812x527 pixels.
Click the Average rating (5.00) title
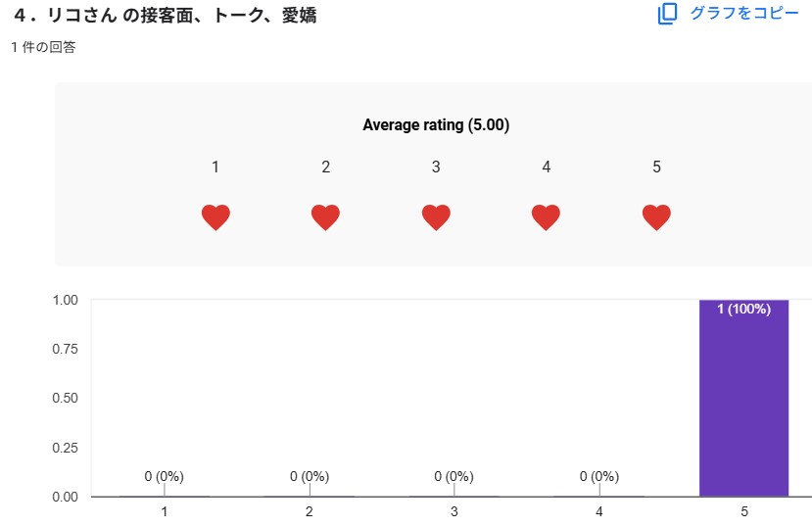[x=436, y=125]
